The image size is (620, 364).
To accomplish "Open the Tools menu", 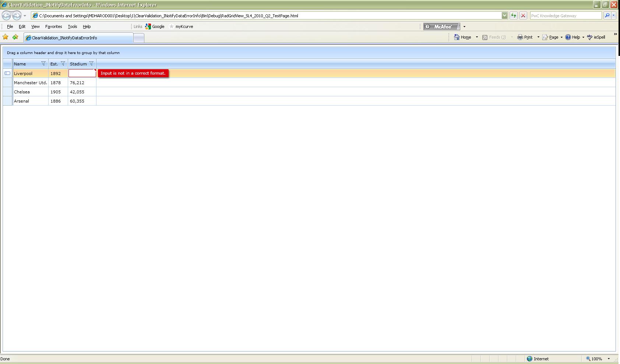I will tap(72, 26).
